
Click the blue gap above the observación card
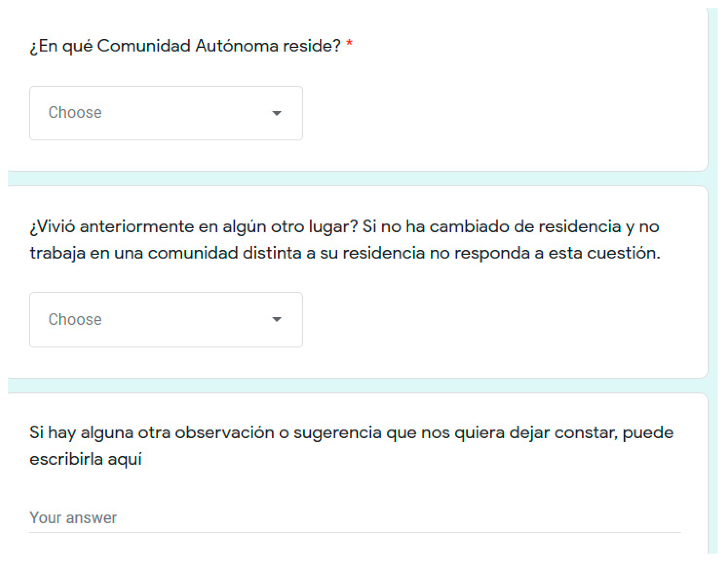coord(357,385)
